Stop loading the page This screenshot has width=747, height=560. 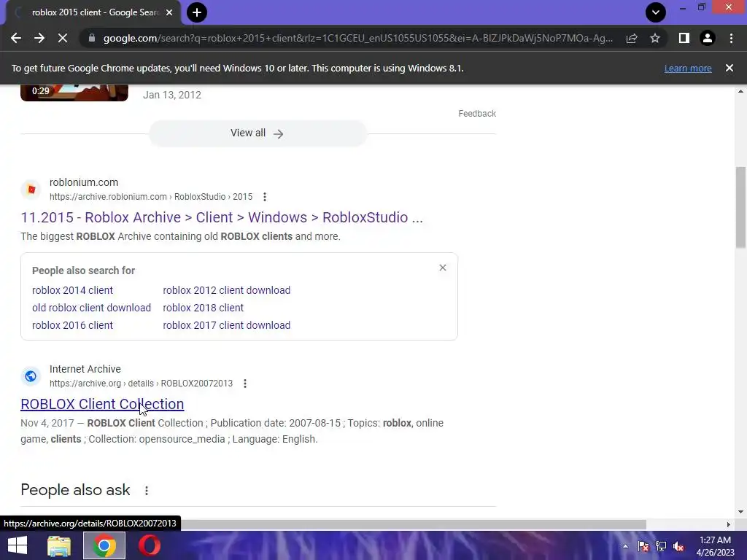[x=63, y=38]
